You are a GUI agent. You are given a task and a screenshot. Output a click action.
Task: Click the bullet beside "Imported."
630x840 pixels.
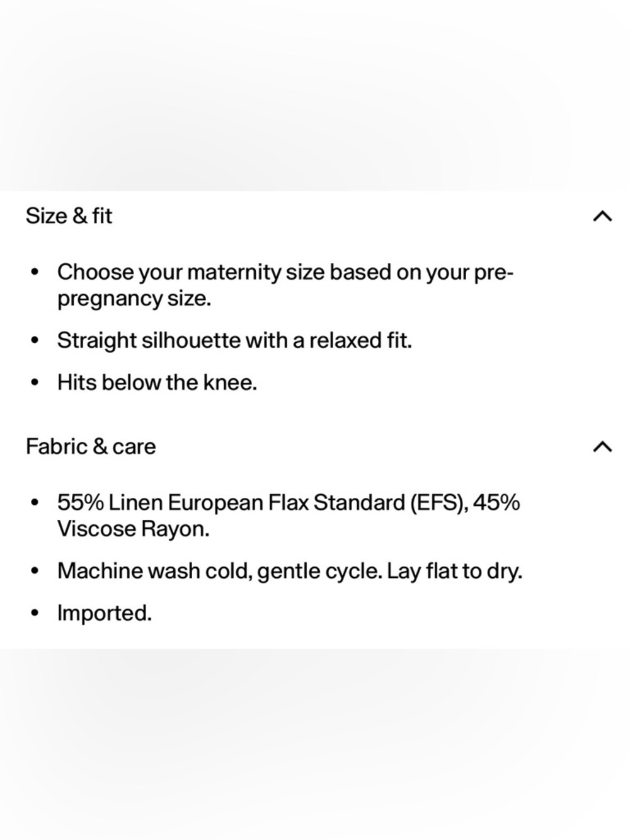[x=35, y=613]
